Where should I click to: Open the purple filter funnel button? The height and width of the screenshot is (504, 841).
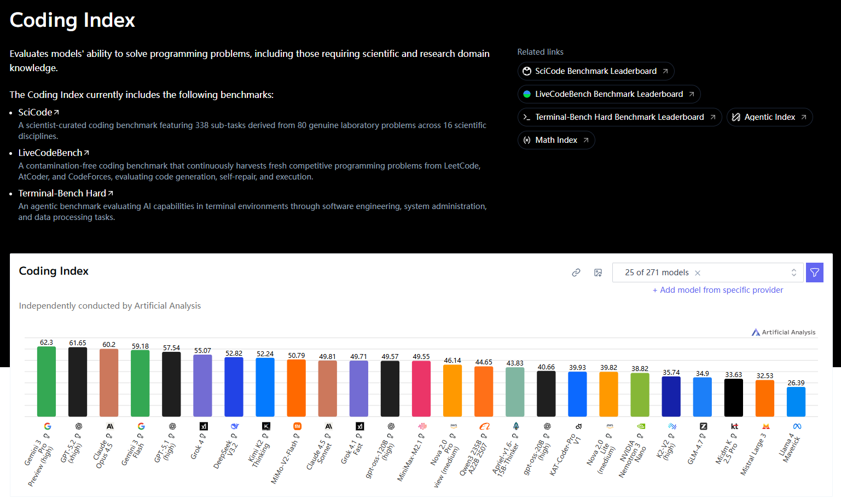(x=814, y=273)
